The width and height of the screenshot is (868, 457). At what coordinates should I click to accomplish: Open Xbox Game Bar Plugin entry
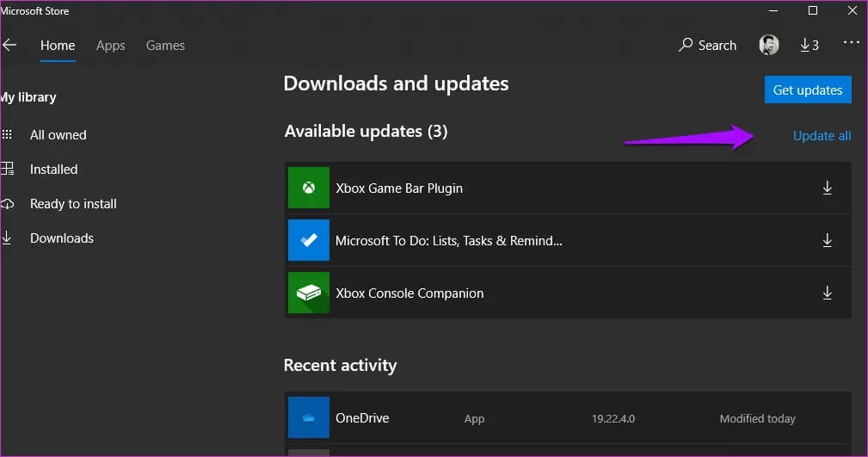tap(568, 188)
